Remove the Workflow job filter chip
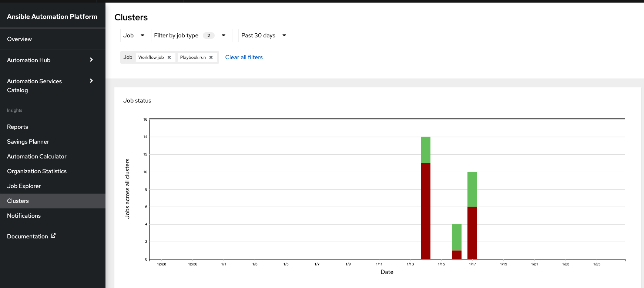The width and height of the screenshot is (644, 288). point(169,57)
